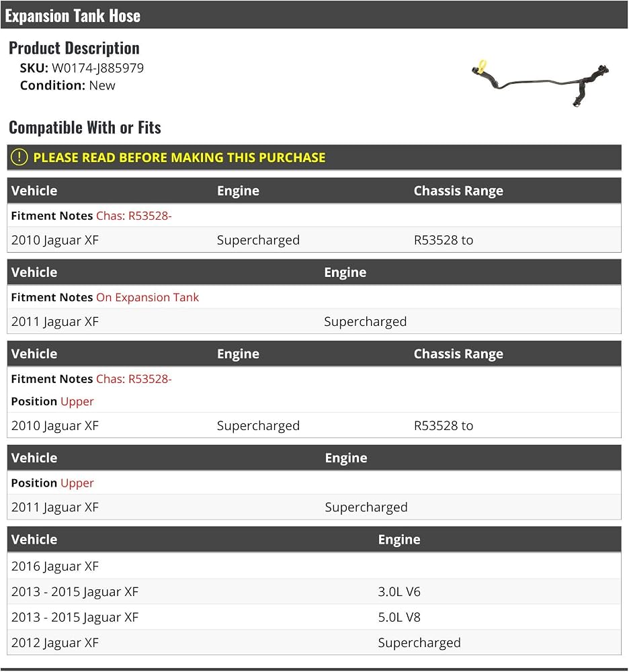Select the 2012 Jaguar XF Supercharged row
Viewport: 629px width, 672px height.
(x=314, y=642)
